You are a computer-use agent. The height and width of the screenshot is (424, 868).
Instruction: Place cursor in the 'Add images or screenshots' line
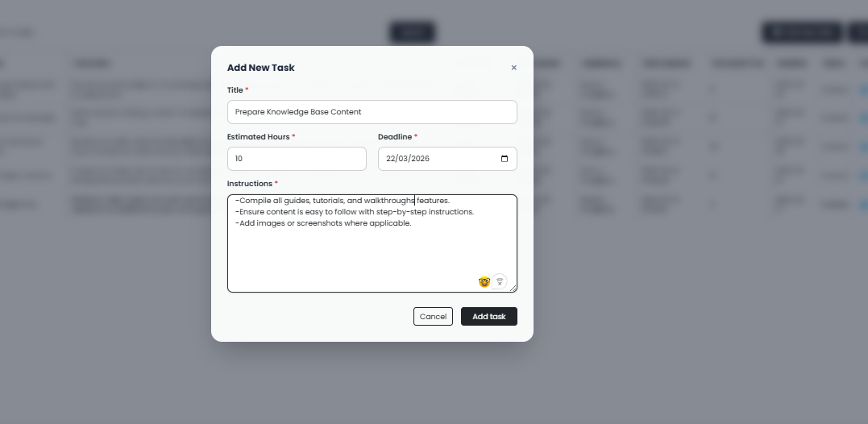pyautogui.click(x=322, y=223)
